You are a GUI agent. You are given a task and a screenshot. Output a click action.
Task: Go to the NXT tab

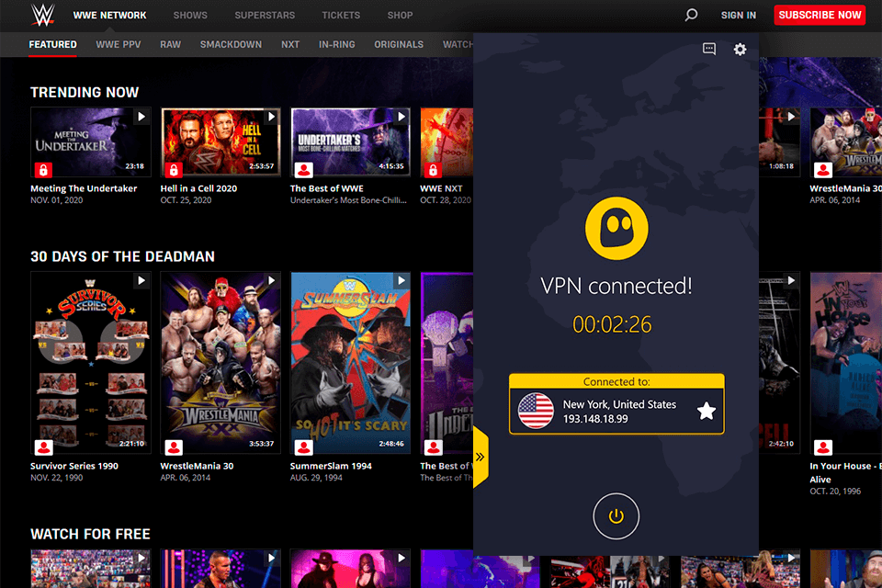(x=290, y=44)
